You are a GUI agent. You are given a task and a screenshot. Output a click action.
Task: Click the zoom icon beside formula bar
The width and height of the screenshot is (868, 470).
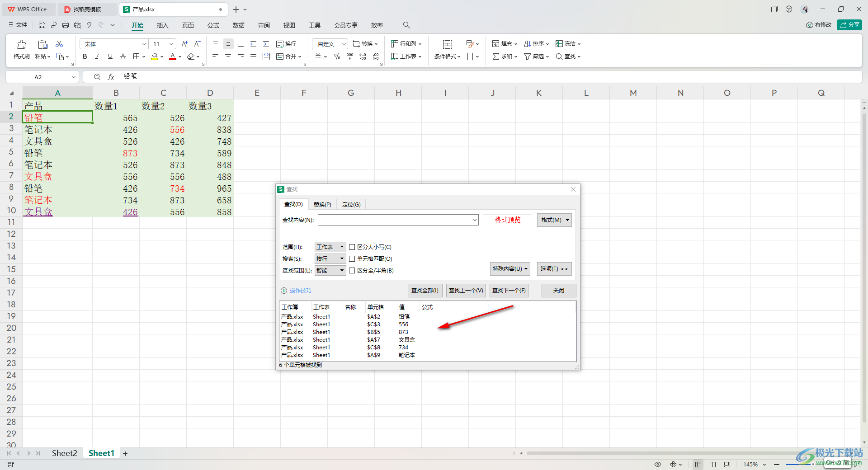coord(97,77)
